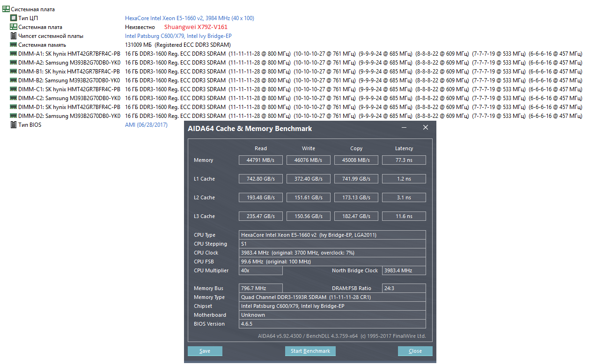Open the HexaCore Intel Xeon E5-1660 v2 link

point(190,18)
